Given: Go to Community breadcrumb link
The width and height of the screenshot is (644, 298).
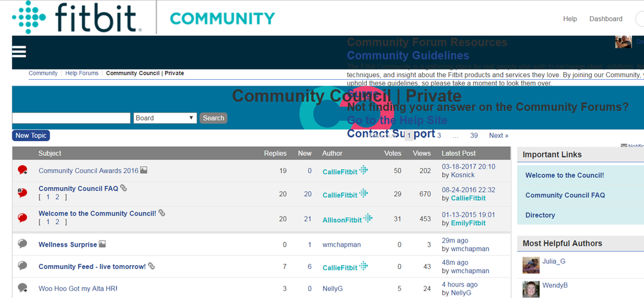Looking at the screenshot, I should pos(43,73).
